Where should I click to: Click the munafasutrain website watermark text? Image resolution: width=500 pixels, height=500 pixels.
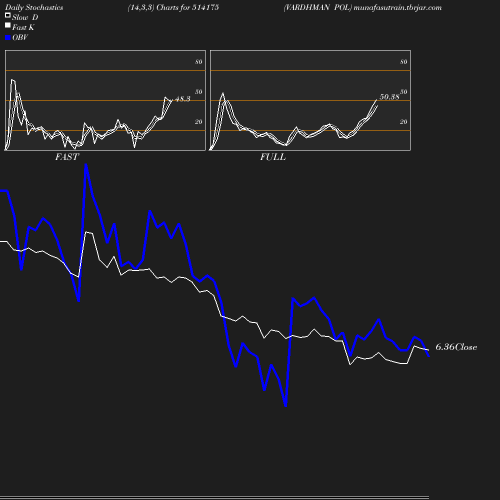tap(398, 7)
